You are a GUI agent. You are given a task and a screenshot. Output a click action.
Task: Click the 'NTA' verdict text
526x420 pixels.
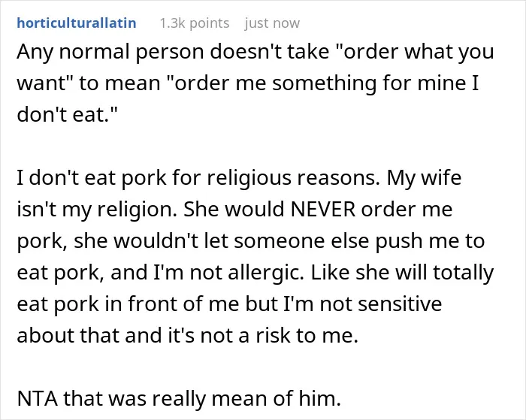click(38, 398)
